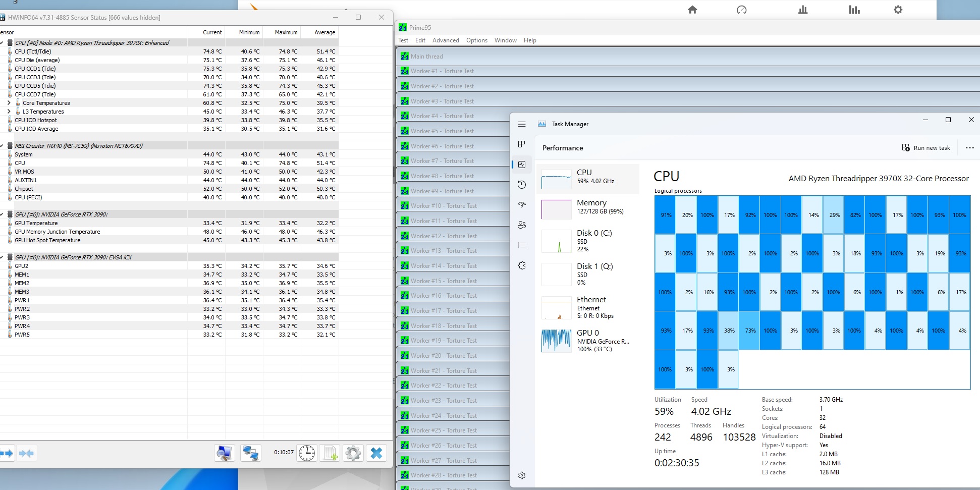The height and width of the screenshot is (490, 980).
Task: Select the Memory performance entry
Action: [588, 209]
